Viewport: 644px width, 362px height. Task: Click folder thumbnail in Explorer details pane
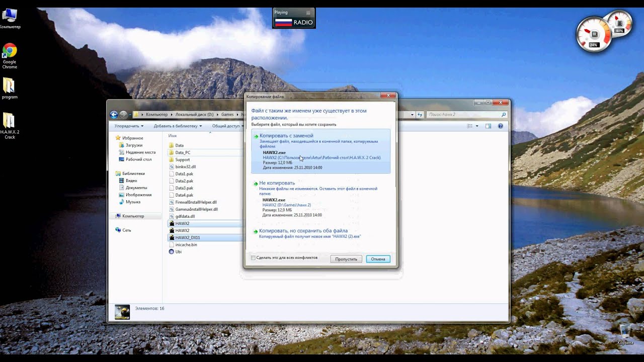tap(122, 312)
